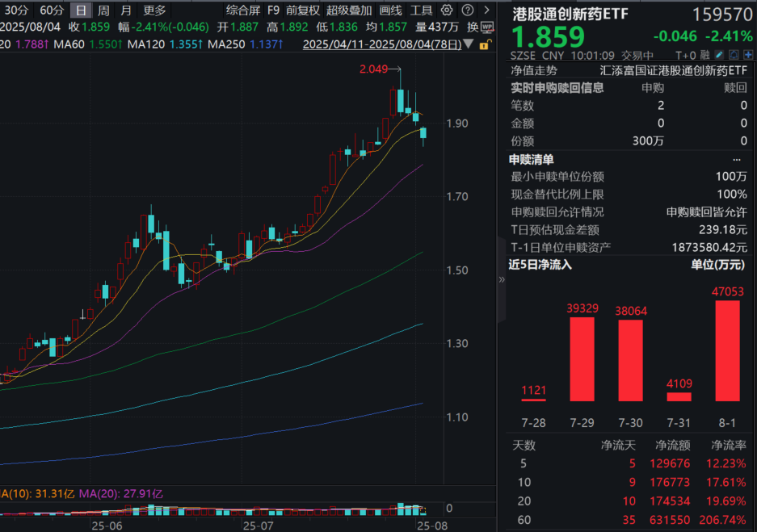The width and height of the screenshot is (757, 532).
Task: Expand the date range dropdown arrow
Action: coord(469,44)
